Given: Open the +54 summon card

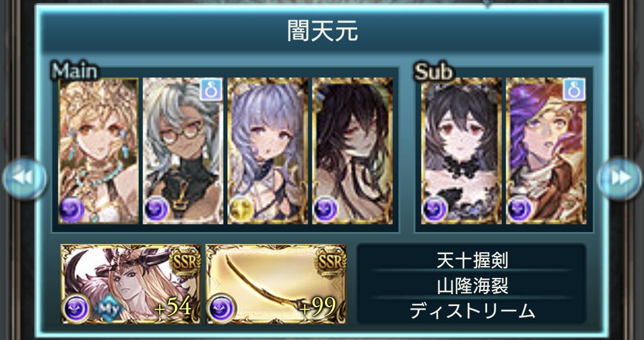Looking at the screenshot, I should (131, 284).
